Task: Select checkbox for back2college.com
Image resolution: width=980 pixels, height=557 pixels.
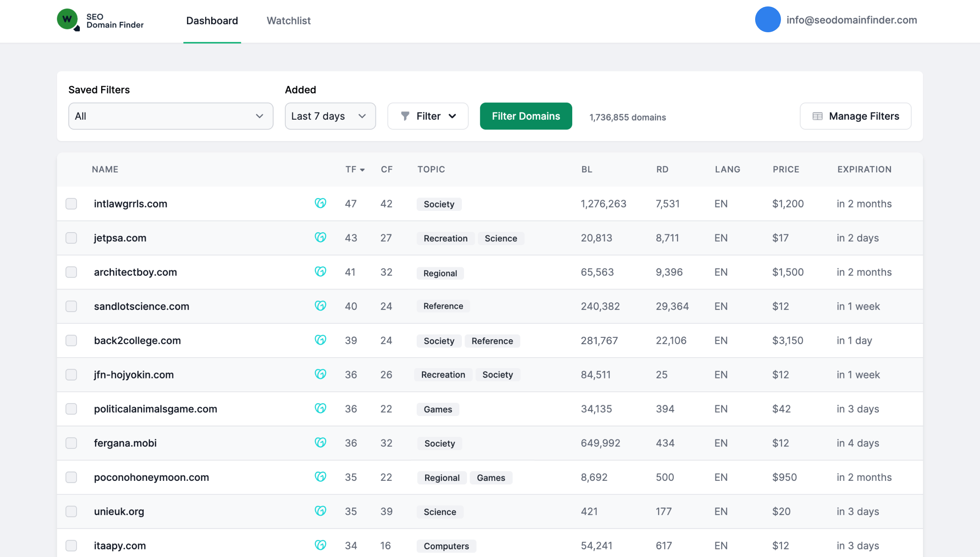Action: click(71, 341)
